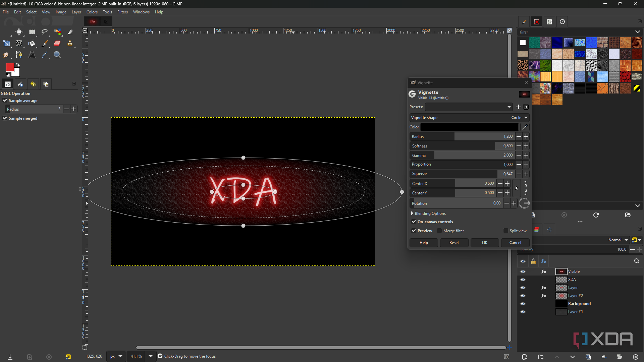The height and width of the screenshot is (362, 644).
Task: Click Help in Vignette dialog
Action: coord(424,243)
